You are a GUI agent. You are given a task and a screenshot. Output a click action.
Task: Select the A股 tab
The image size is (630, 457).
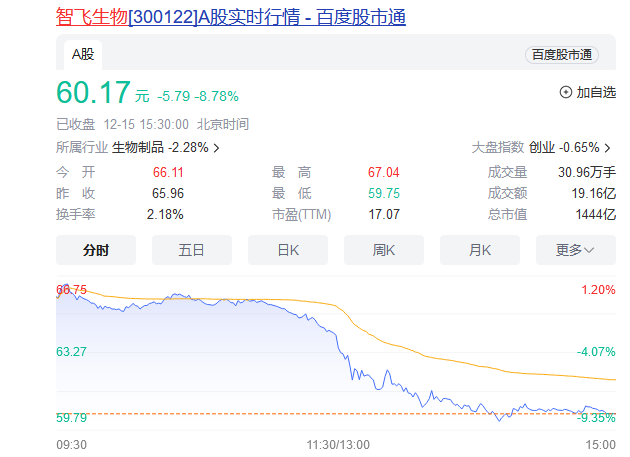tap(83, 55)
